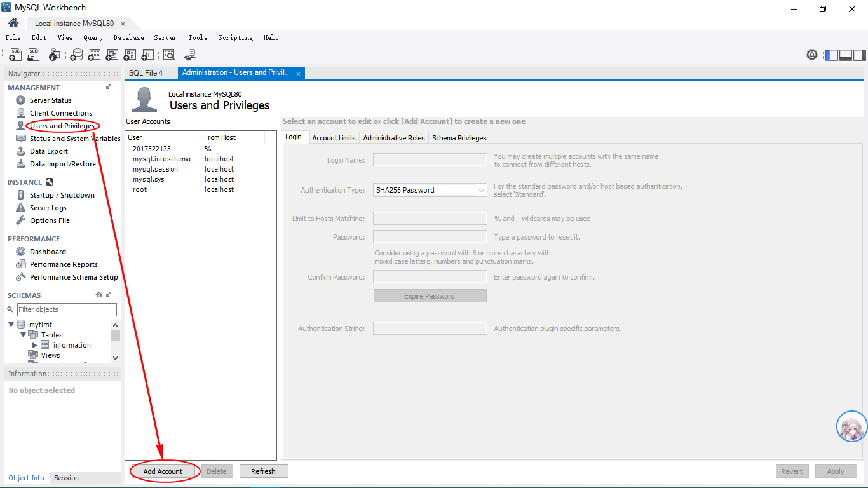Open the Server menu
The image size is (868, 488).
[x=165, y=37]
